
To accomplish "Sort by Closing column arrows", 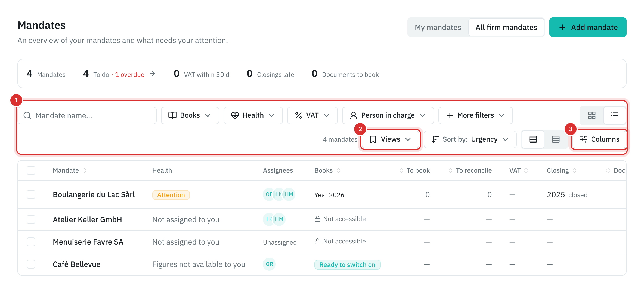I will point(574,170).
